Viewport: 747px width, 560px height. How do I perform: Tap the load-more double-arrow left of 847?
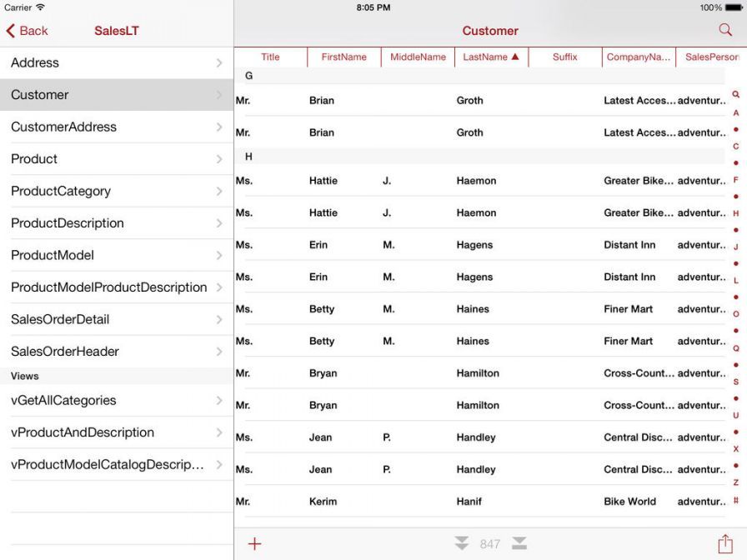[462, 544]
